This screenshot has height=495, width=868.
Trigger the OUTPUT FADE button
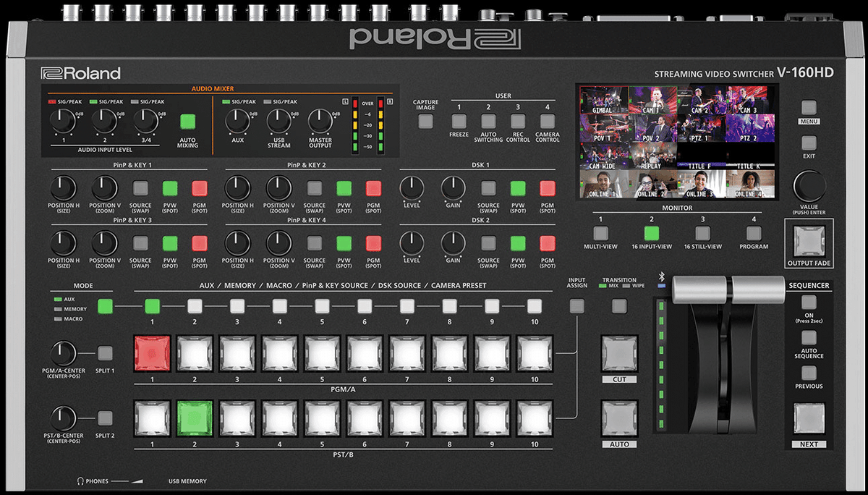pos(809,240)
